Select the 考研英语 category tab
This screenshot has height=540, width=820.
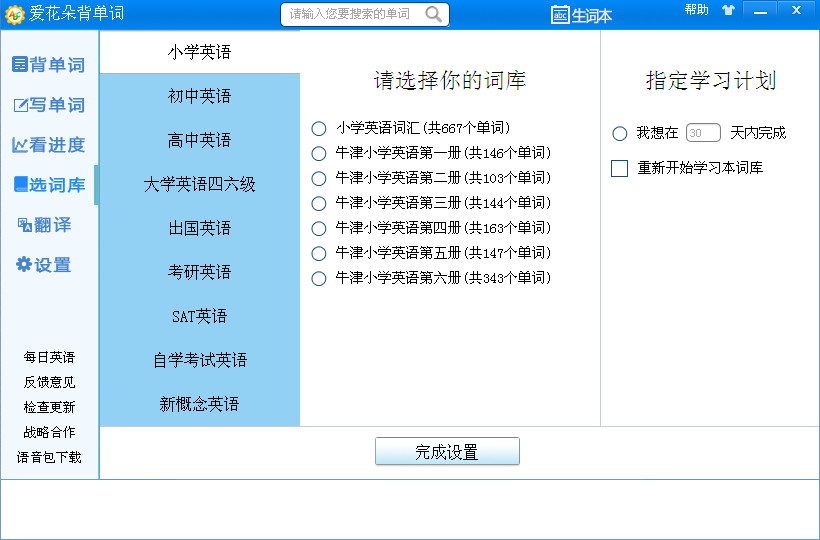(199, 272)
